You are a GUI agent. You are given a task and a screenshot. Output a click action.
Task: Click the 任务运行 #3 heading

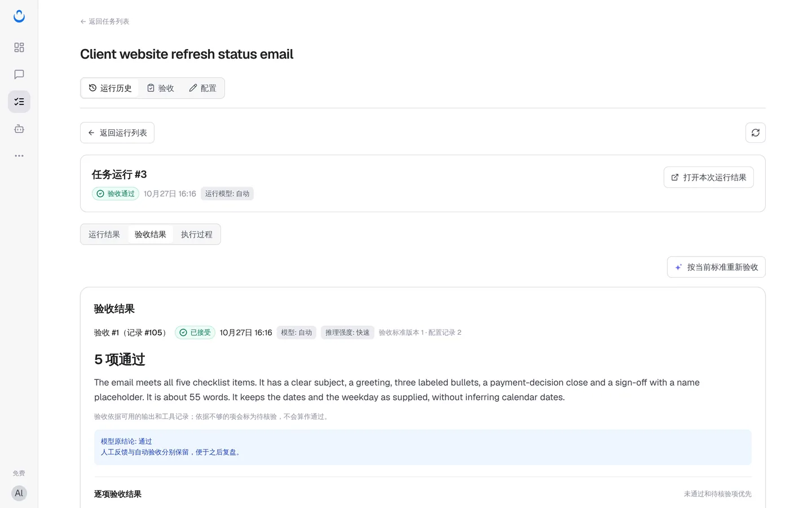pos(120,174)
